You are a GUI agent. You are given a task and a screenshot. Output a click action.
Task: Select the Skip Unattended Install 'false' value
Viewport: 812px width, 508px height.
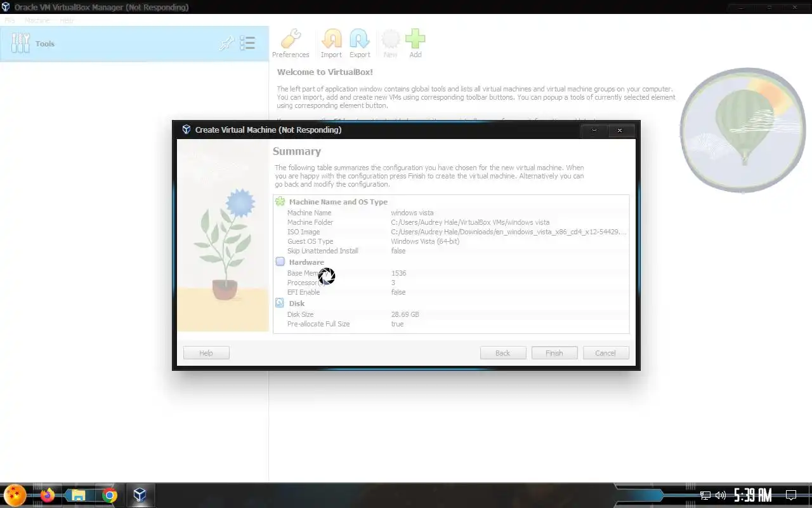point(398,251)
